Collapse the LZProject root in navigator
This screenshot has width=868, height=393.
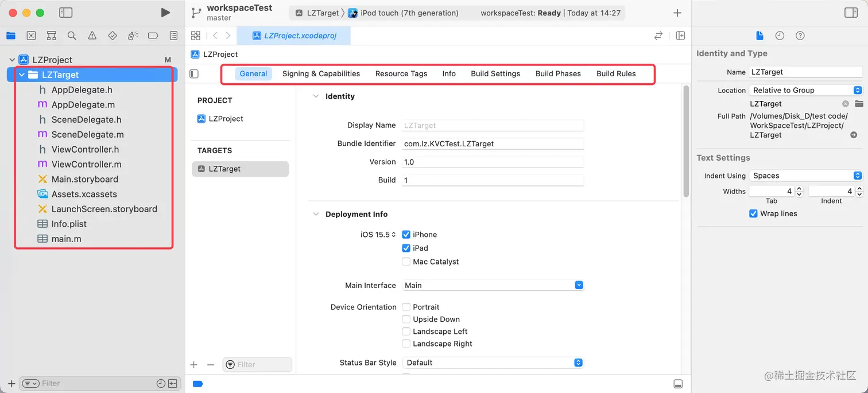click(x=11, y=60)
